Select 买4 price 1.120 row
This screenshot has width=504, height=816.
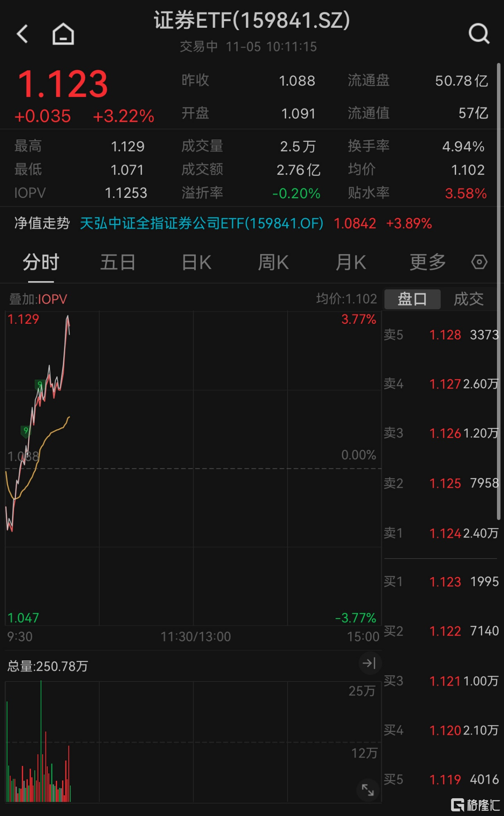click(441, 730)
